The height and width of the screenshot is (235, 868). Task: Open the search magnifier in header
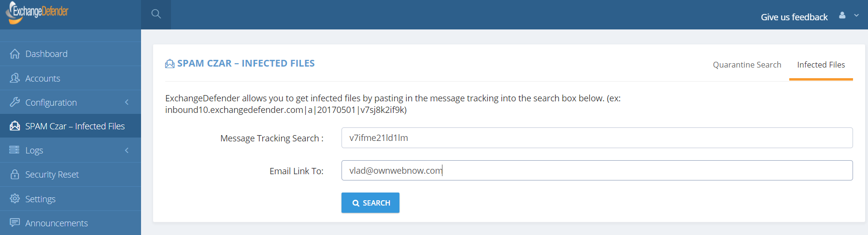(x=156, y=14)
